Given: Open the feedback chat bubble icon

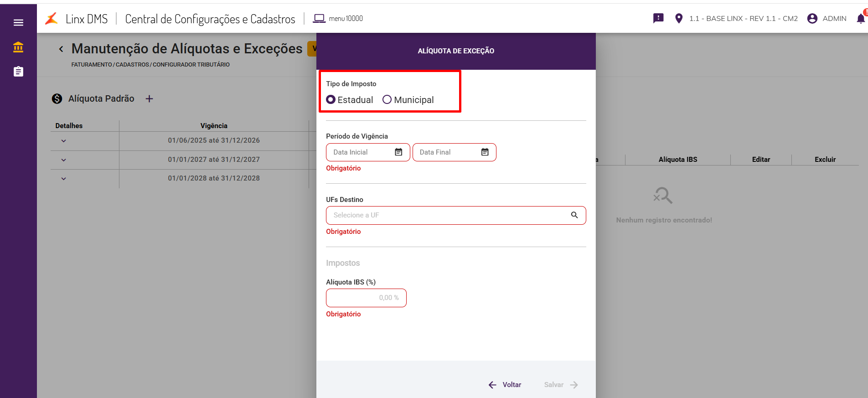Looking at the screenshot, I should tap(658, 18).
